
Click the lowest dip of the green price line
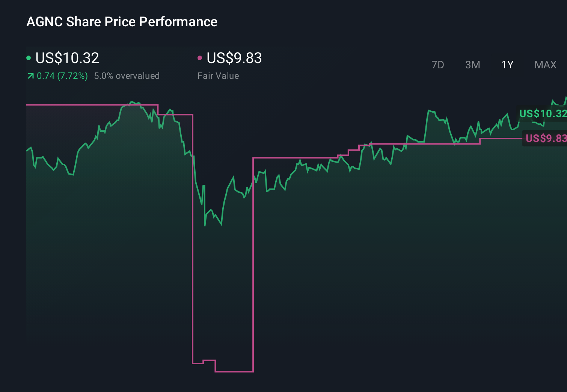[205, 226]
